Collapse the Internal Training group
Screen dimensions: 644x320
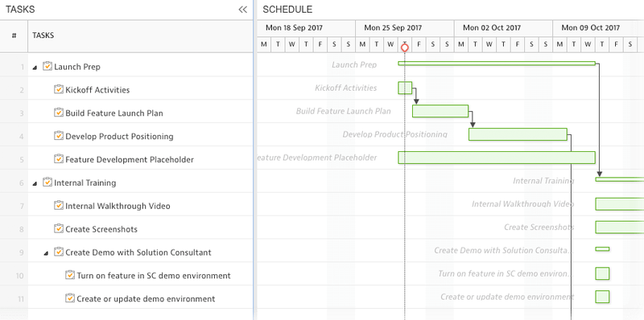point(35,183)
